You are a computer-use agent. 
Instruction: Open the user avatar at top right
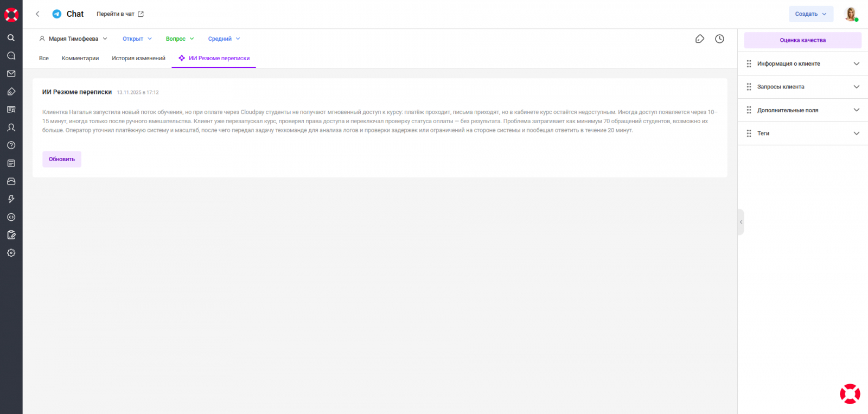coord(851,14)
